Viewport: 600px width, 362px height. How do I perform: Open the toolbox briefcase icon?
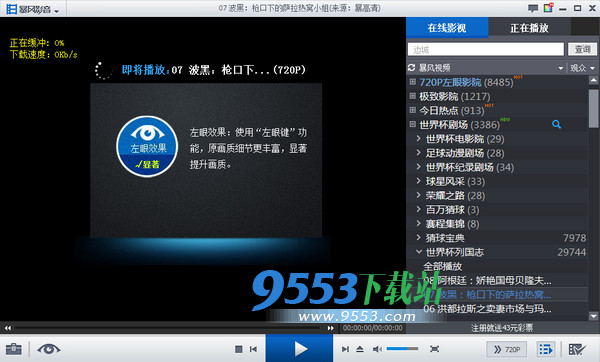(14, 349)
